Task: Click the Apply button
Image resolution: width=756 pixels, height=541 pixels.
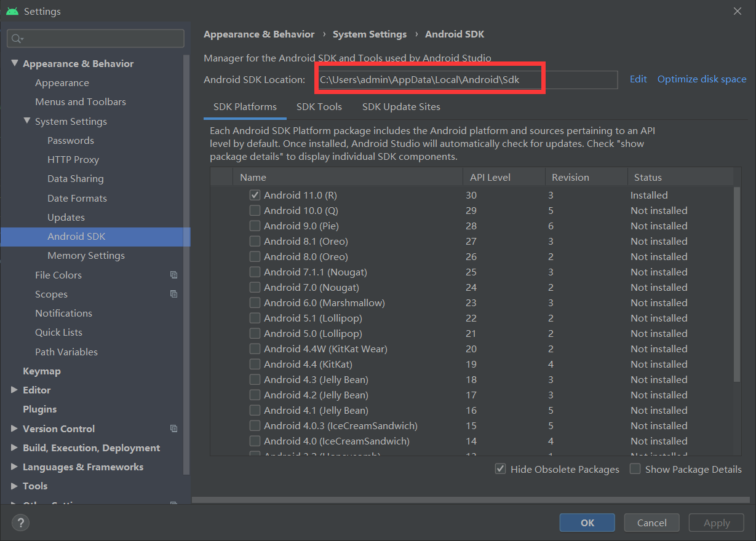Action: [717, 523]
